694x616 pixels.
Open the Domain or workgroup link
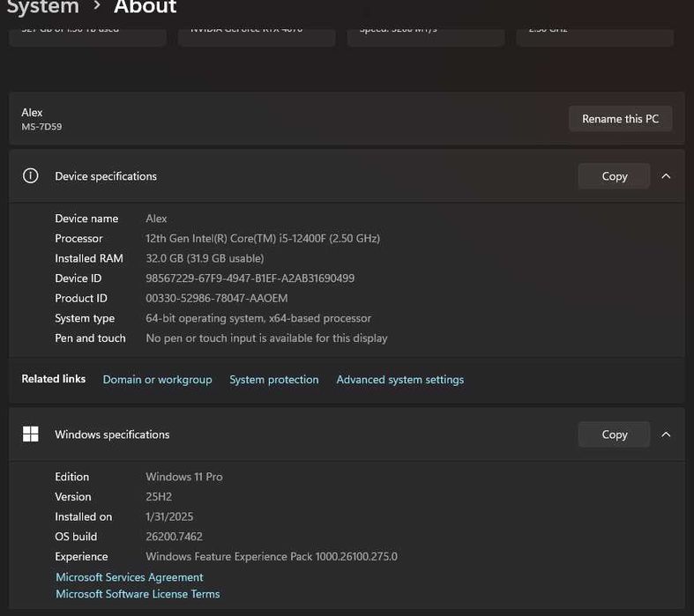tap(157, 380)
